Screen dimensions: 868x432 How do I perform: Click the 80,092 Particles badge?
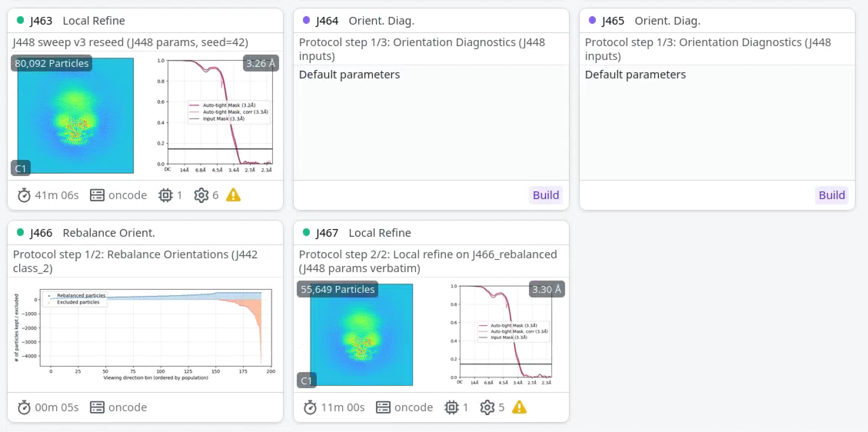pyautogui.click(x=52, y=63)
